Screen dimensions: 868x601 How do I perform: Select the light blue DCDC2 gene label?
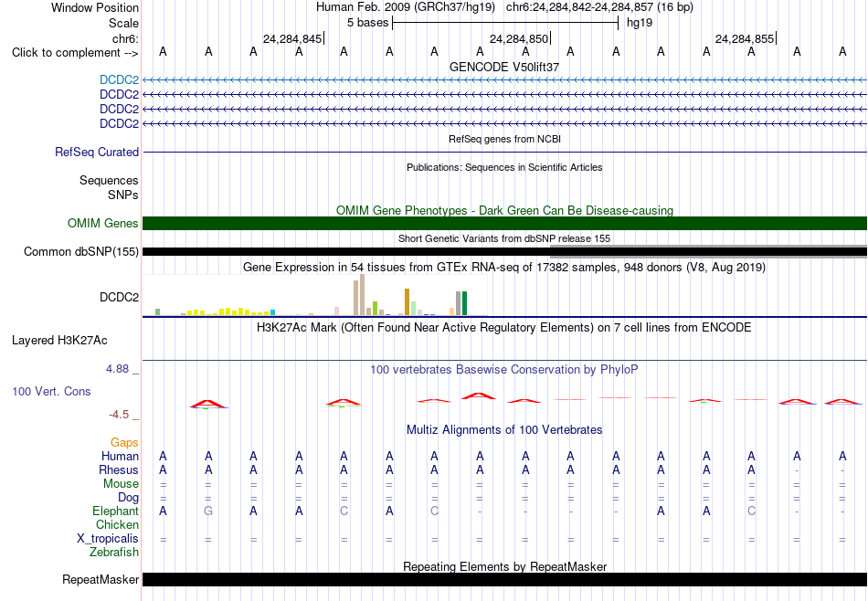pos(119,80)
